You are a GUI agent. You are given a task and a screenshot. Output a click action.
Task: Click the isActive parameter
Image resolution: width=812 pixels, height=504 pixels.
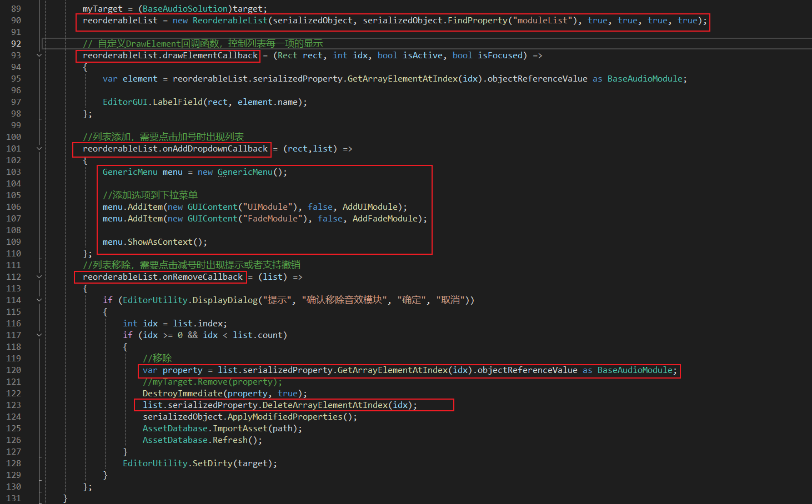[x=423, y=56]
